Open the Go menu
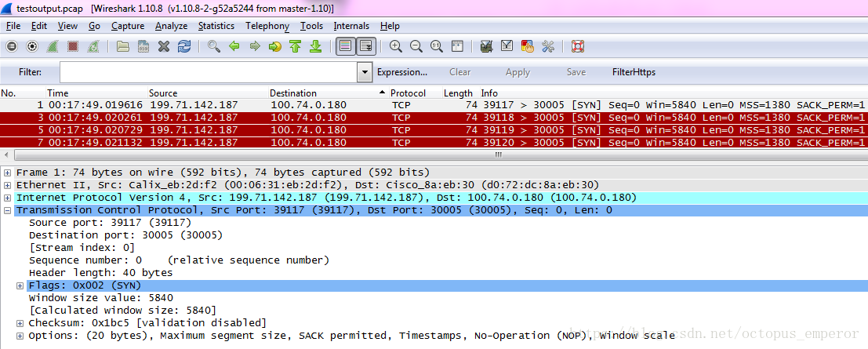 (94, 26)
